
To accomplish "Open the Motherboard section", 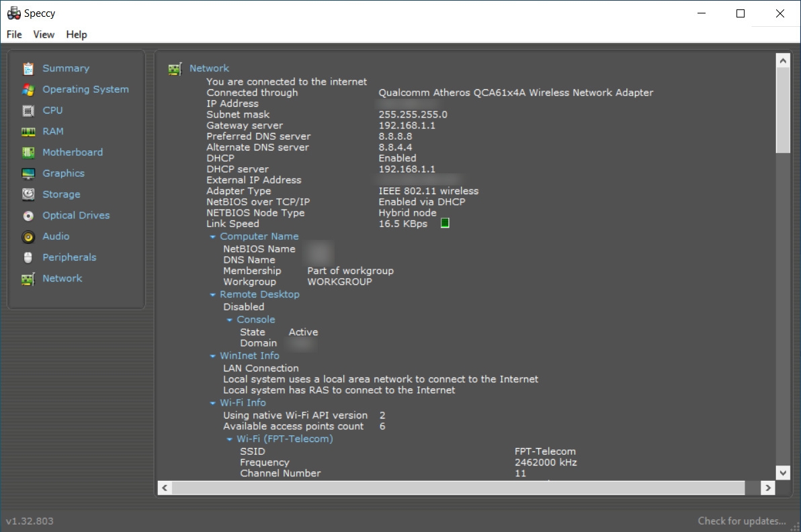I will click(x=73, y=152).
